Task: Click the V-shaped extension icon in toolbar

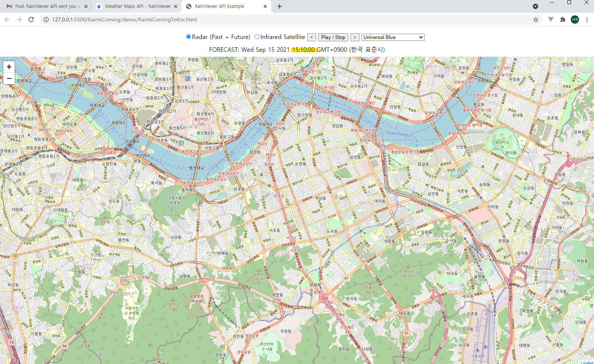Action: pos(551,20)
